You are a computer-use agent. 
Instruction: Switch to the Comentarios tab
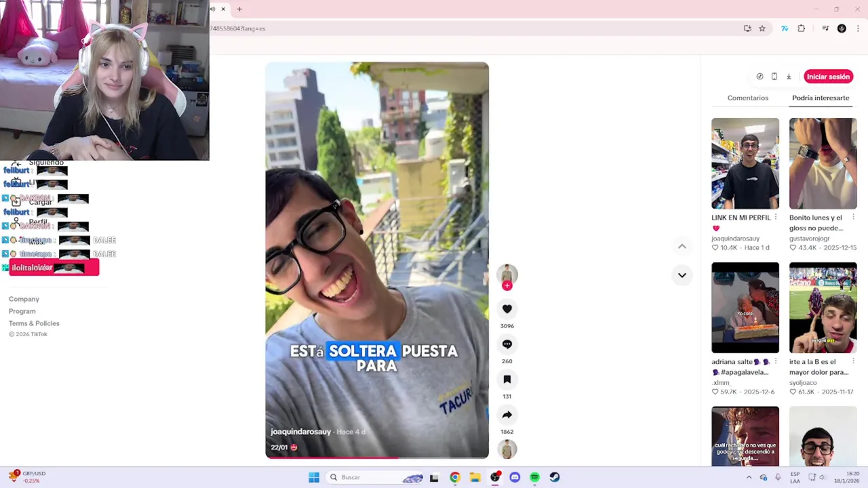tap(748, 98)
